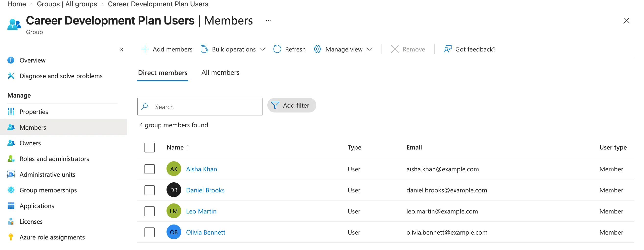
Task: Collapse the sidebar with double chevron
Action: coord(121,50)
